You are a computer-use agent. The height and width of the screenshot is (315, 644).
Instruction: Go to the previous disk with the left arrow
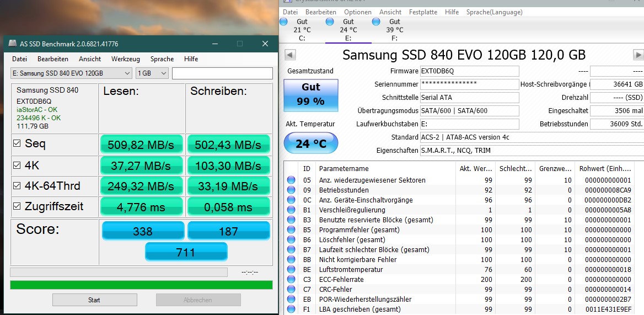(290, 55)
